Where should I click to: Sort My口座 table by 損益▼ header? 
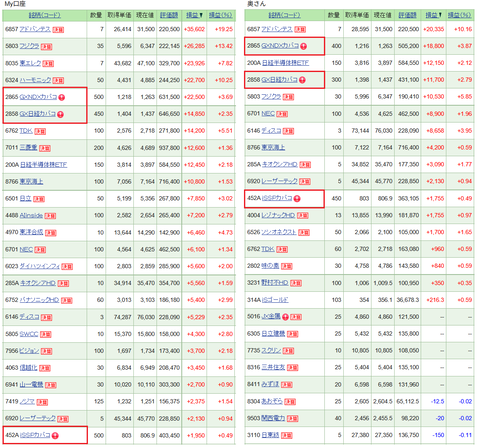pyautogui.click(x=194, y=15)
